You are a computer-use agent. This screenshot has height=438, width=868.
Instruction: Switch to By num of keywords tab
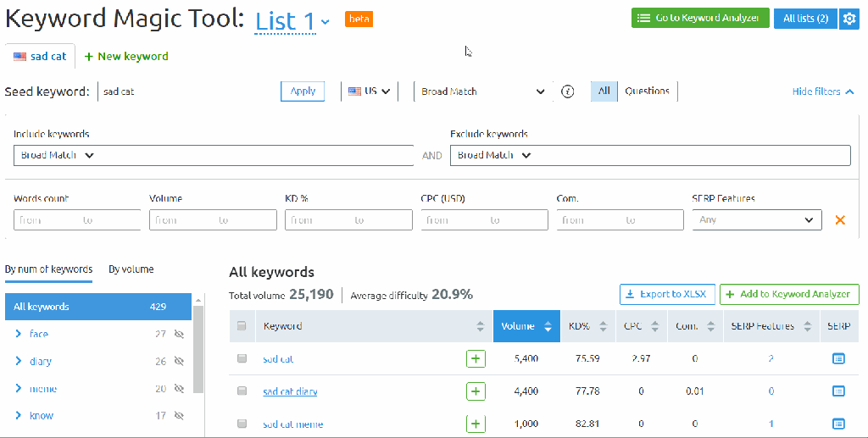click(x=48, y=270)
